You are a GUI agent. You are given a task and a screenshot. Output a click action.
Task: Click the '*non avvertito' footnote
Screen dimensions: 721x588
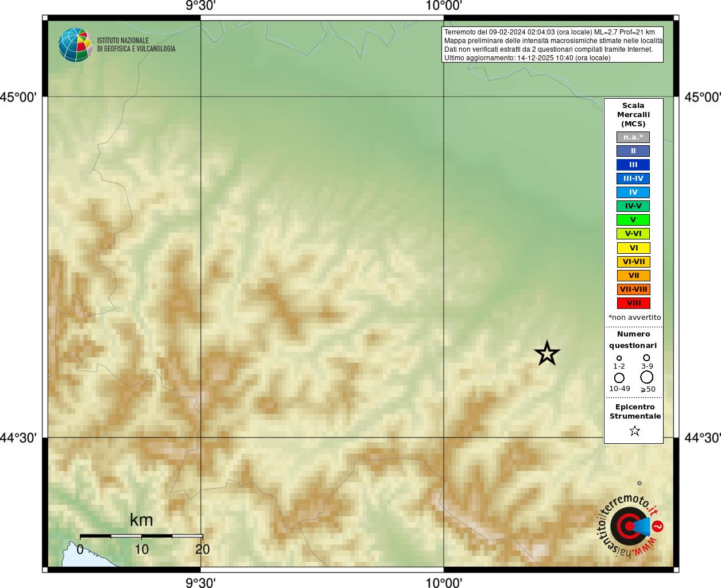634,318
